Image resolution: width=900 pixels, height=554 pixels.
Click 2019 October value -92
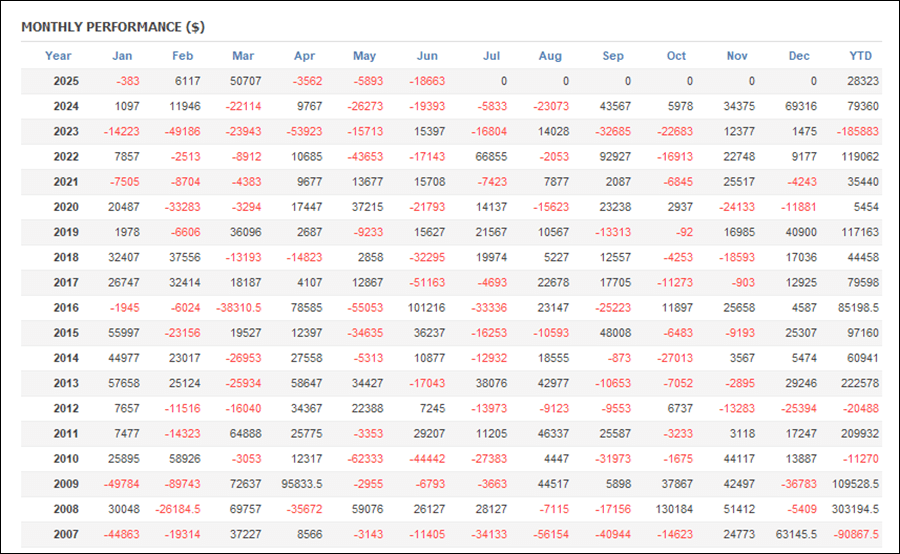[684, 233]
